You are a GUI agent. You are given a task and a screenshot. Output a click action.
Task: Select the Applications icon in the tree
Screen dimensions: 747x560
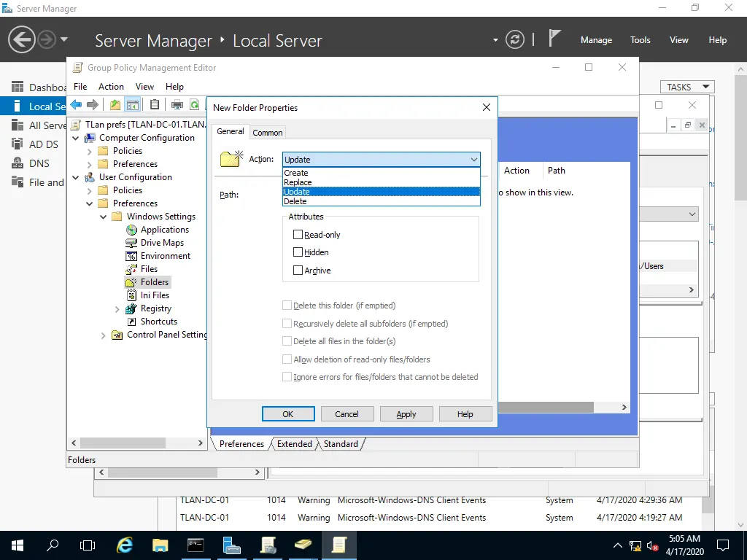[x=131, y=230]
